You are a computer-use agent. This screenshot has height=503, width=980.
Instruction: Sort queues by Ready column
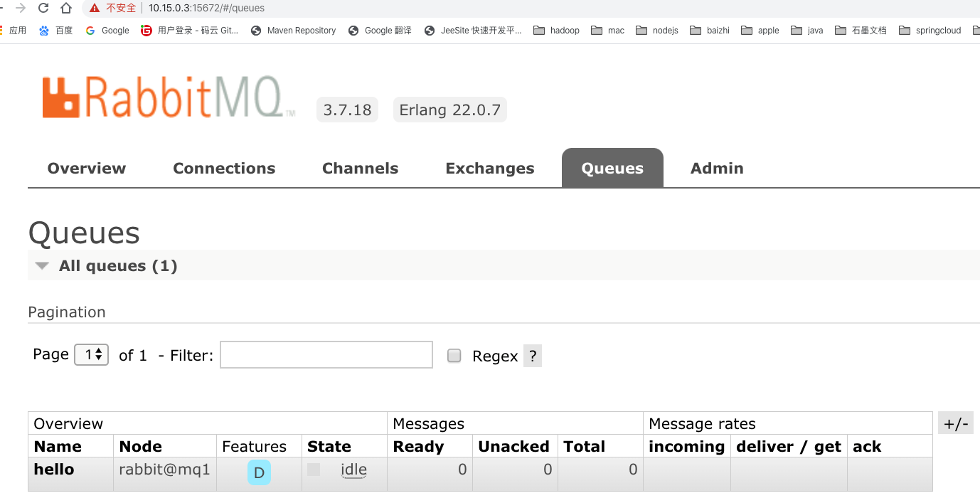click(418, 447)
